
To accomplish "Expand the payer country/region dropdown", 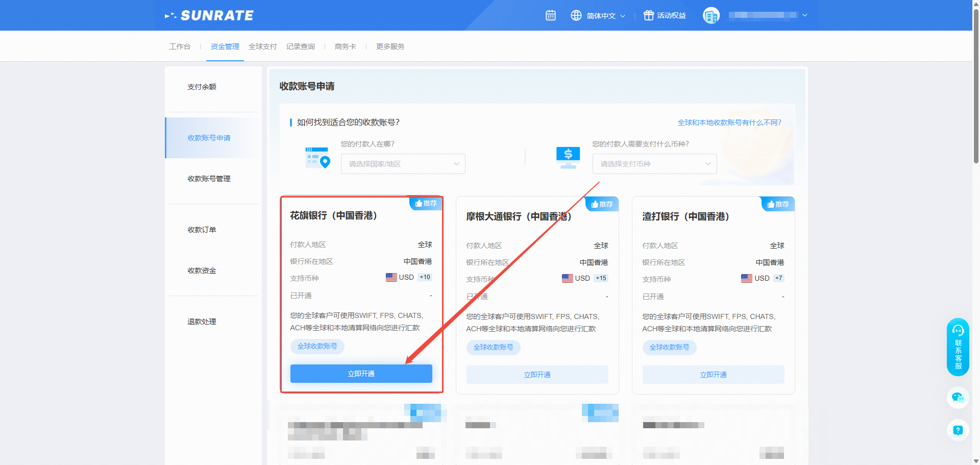I will pos(403,164).
